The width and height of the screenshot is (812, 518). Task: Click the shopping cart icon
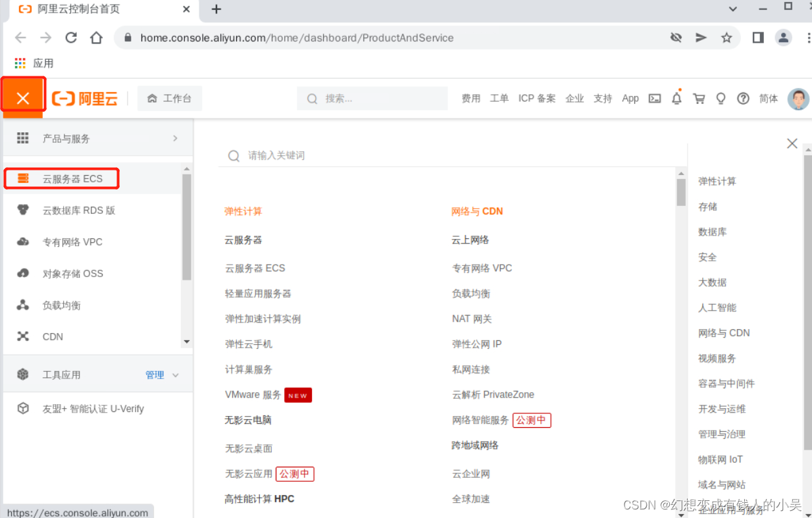(699, 98)
